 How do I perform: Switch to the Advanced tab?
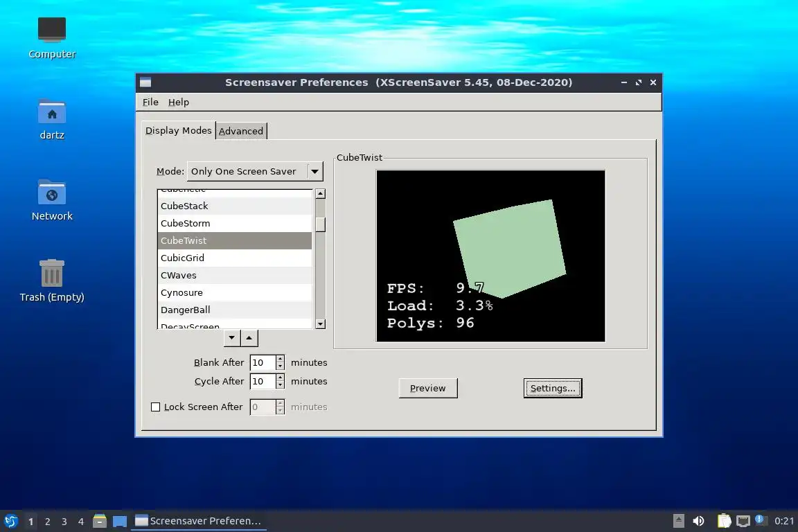(x=241, y=131)
